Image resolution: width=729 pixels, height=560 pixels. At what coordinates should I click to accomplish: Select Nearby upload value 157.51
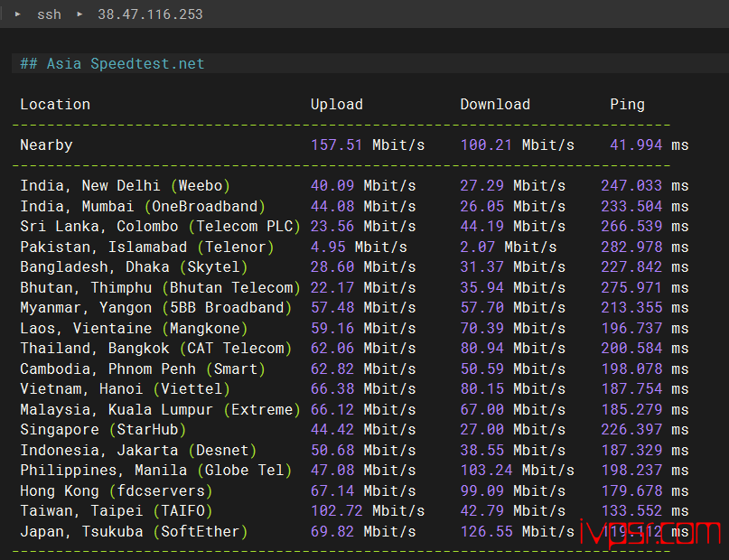click(x=336, y=145)
